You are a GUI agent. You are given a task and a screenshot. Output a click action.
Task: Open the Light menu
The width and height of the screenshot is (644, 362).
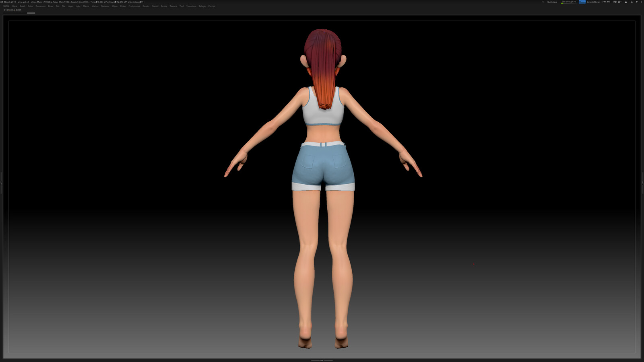78,6
